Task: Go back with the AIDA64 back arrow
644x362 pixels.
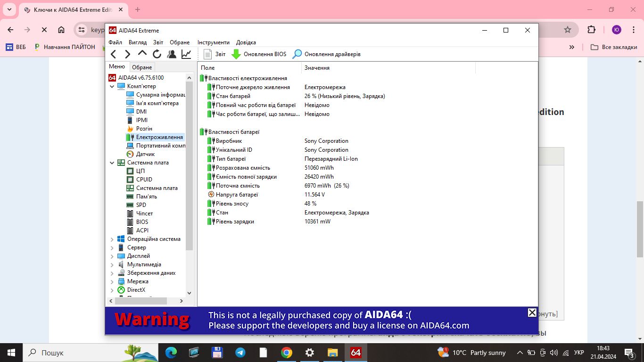Action: (x=113, y=54)
